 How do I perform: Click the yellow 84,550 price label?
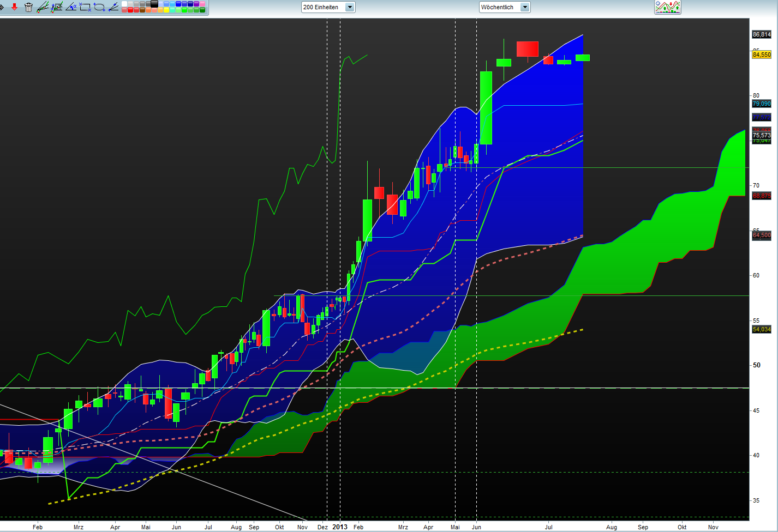tap(762, 55)
